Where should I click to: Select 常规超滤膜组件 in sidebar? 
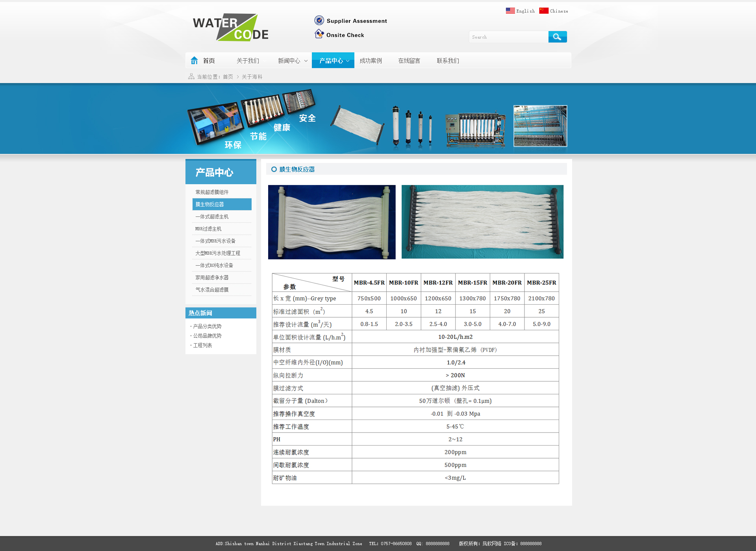click(212, 192)
